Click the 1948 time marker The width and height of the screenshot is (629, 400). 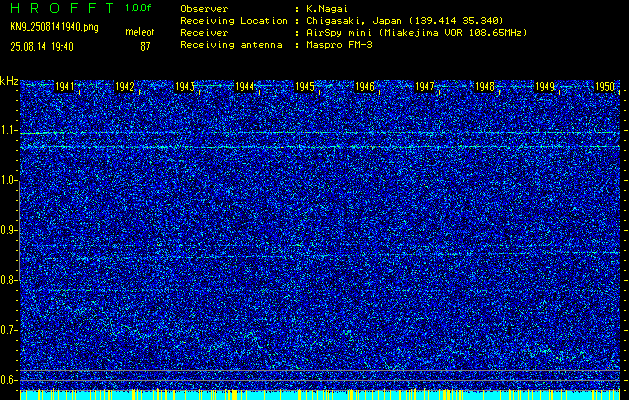point(485,87)
